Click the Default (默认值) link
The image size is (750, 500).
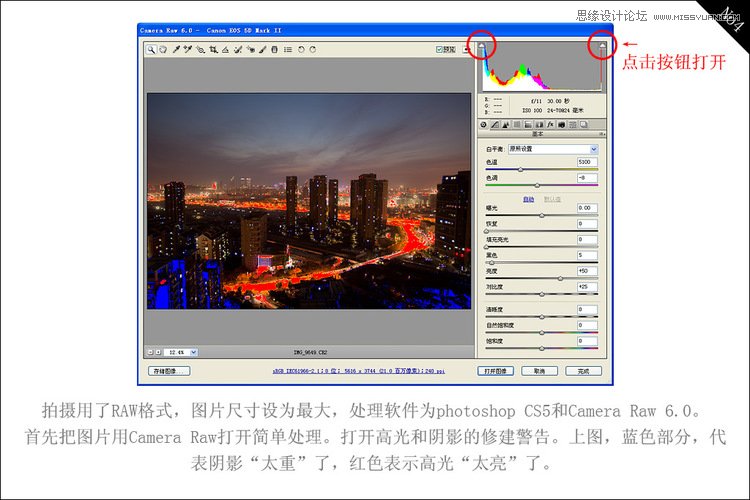(x=552, y=199)
